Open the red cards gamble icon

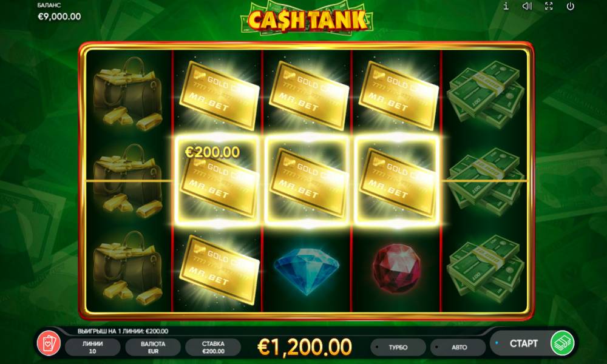[x=49, y=343]
